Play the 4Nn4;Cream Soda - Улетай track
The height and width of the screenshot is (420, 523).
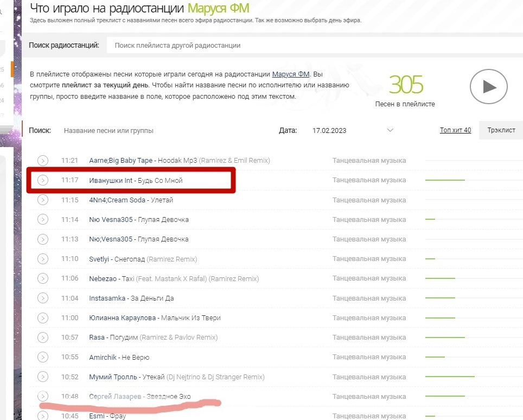pyautogui.click(x=43, y=200)
